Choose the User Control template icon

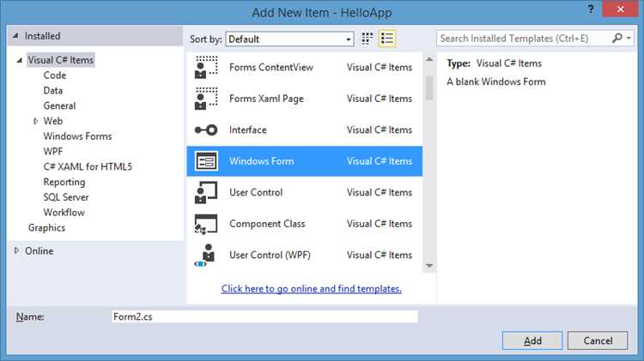point(206,192)
